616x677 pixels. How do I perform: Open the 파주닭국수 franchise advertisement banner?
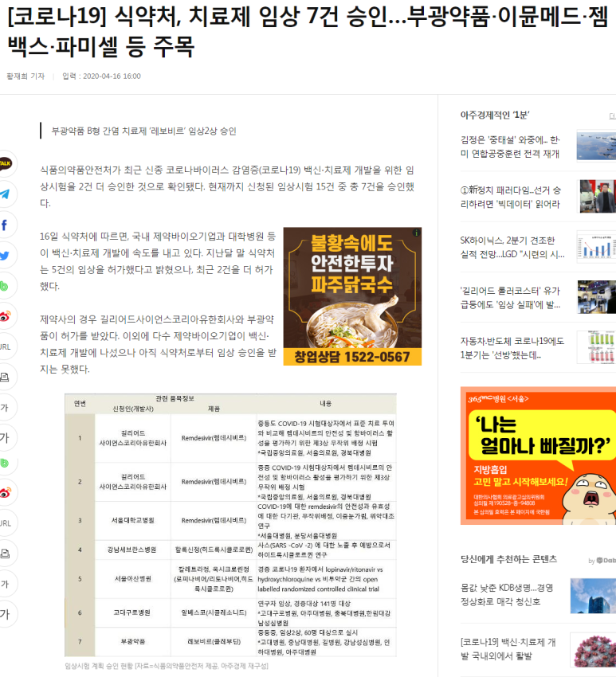click(x=352, y=296)
